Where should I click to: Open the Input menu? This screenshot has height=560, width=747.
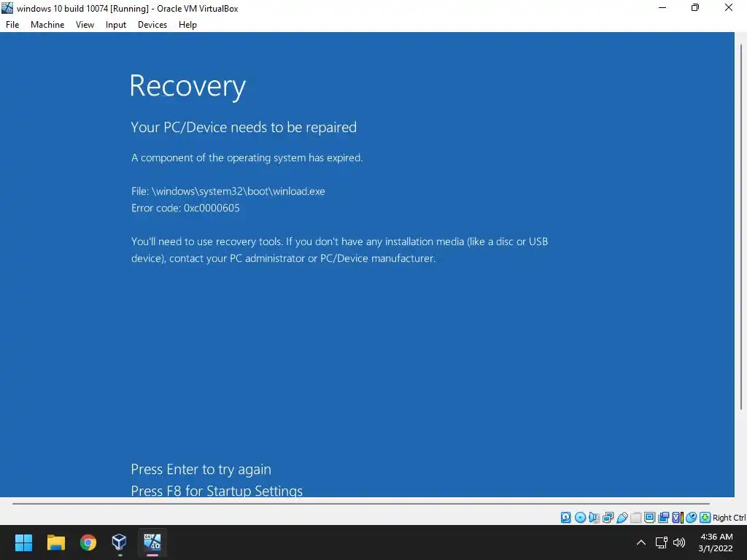click(x=116, y=25)
